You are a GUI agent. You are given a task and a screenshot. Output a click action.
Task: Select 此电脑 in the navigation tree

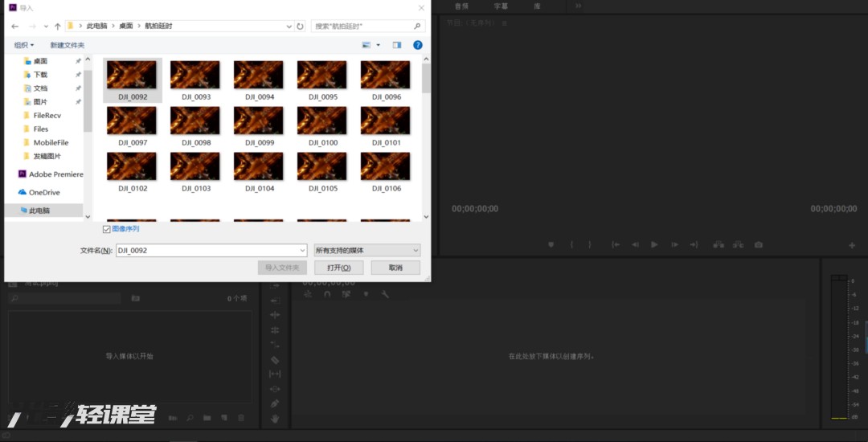39,211
